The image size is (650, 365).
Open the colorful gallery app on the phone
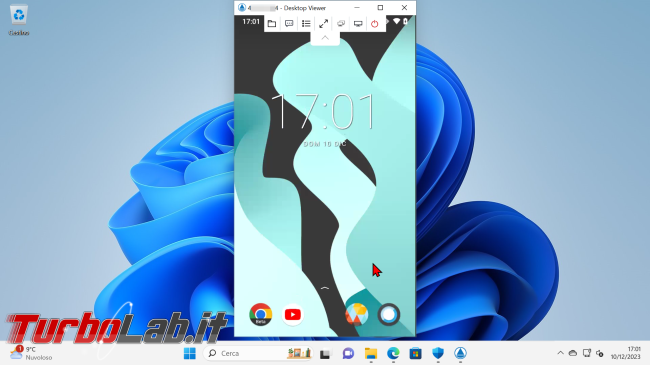pyautogui.click(x=357, y=314)
